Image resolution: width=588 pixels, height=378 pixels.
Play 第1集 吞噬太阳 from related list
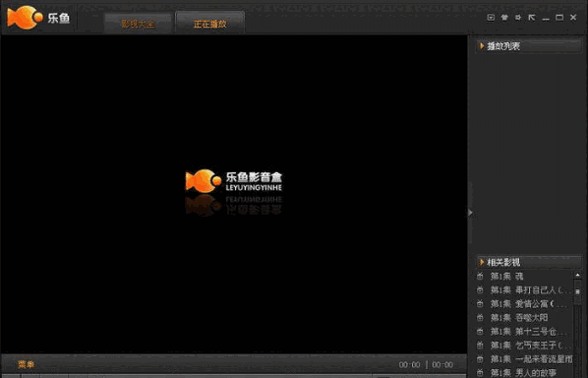click(x=519, y=318)
